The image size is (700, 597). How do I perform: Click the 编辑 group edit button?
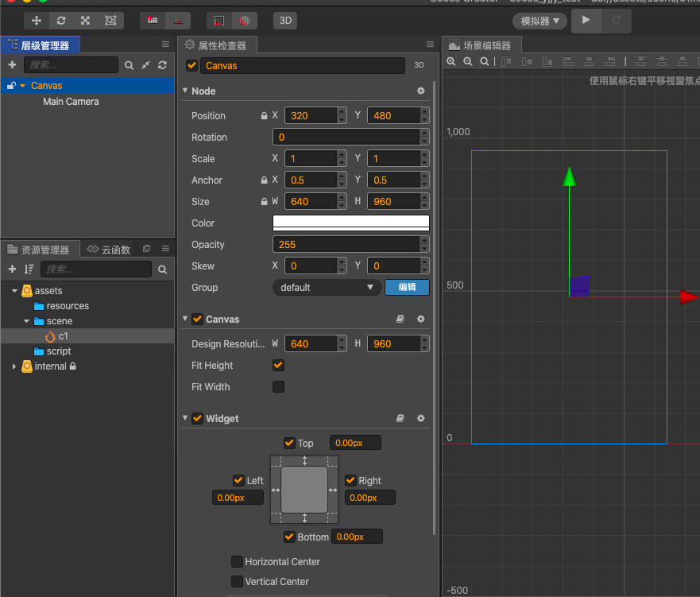click(x=407, y=287)
